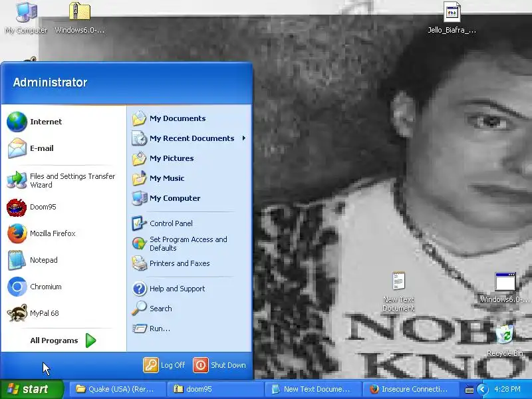Open Internet from the Start menu
The height and width of the screenshot is (399, 532).
point(64,122)
